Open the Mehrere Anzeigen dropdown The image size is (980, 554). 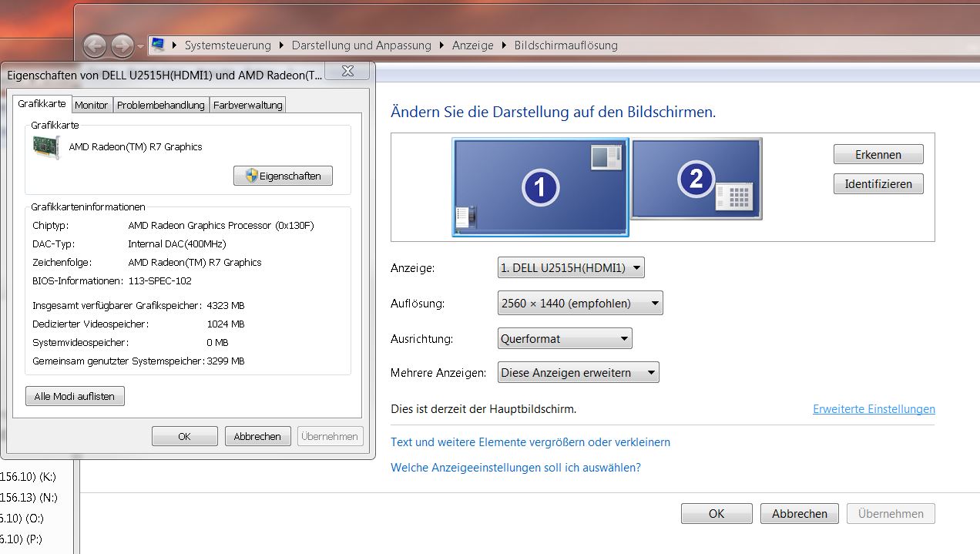[579, 372]
